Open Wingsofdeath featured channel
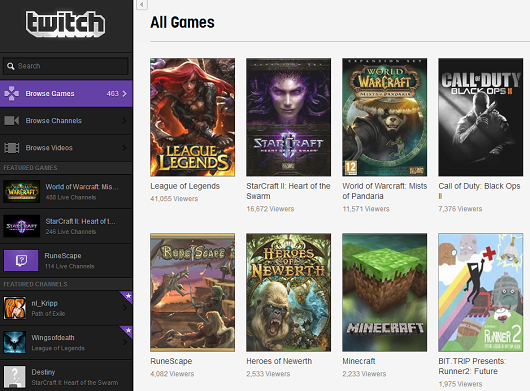Screen dimensions: 530x391 66,342
